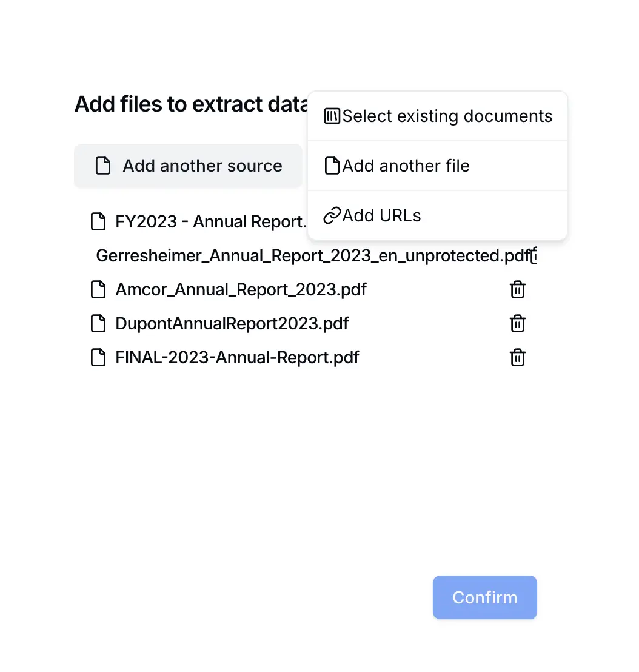Viewport: 639px width, 672px height.
Task: Click the file icon beside Add another file
Action: 332,166
